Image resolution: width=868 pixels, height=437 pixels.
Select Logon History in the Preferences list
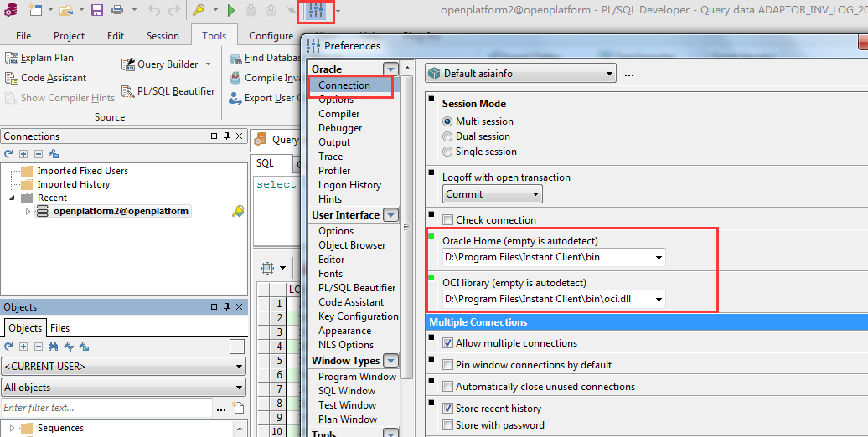350,185
